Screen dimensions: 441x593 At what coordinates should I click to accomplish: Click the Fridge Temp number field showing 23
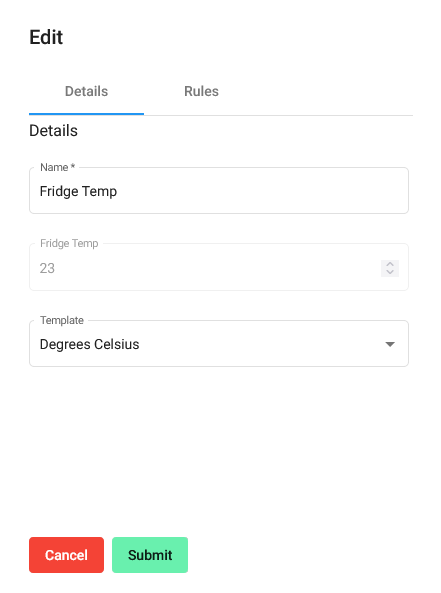219,267
